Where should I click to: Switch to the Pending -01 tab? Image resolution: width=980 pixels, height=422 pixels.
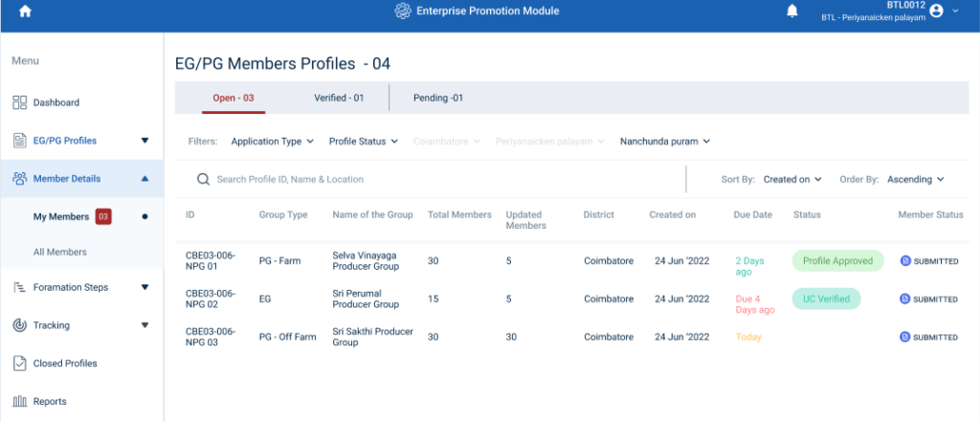coord(438,98)
